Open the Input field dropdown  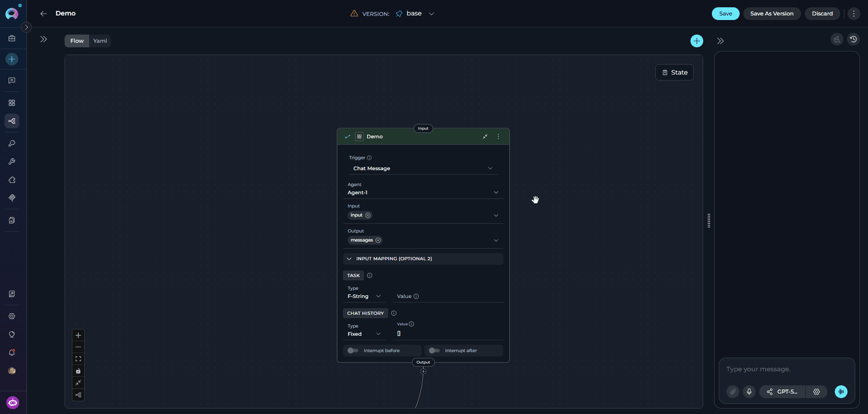[496, 215]
